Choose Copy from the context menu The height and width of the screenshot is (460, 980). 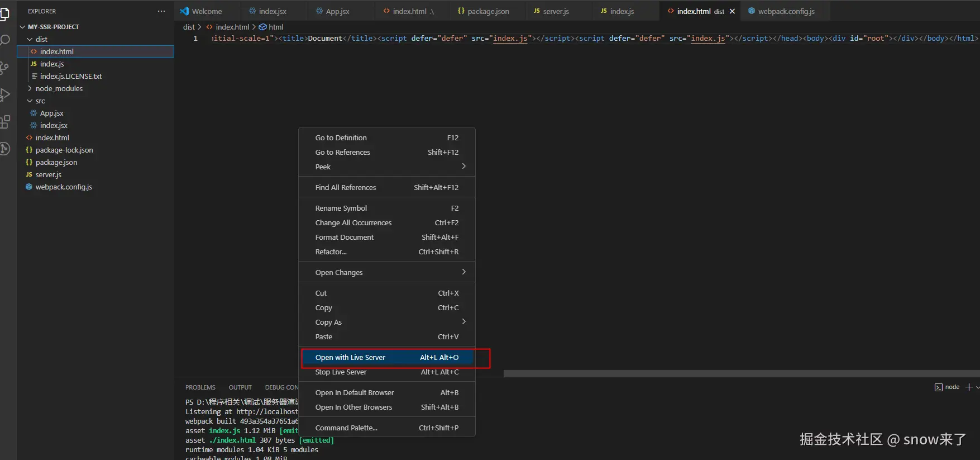pyautogui.click(x=387, y=307)
